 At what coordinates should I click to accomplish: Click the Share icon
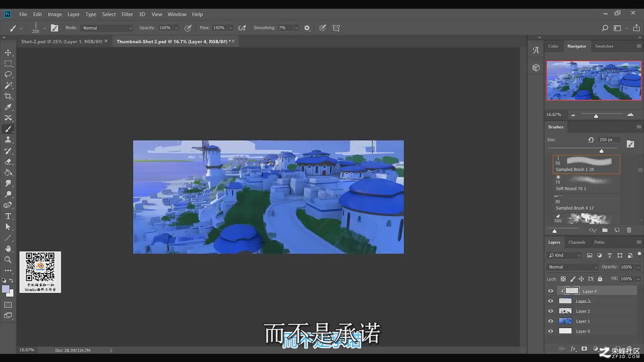click(x=636, y=28)
